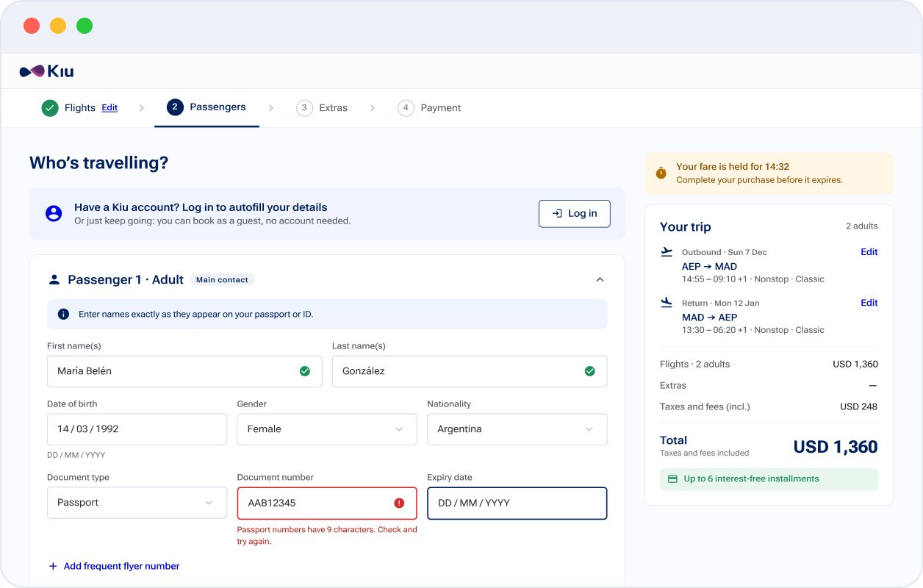
Task: Click the Log in button
Action: point(574,213)
